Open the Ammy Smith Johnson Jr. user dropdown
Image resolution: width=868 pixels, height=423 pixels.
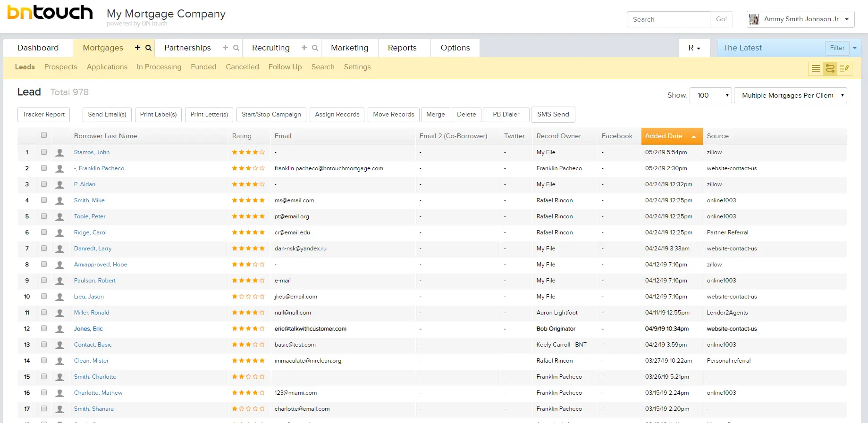801,19
